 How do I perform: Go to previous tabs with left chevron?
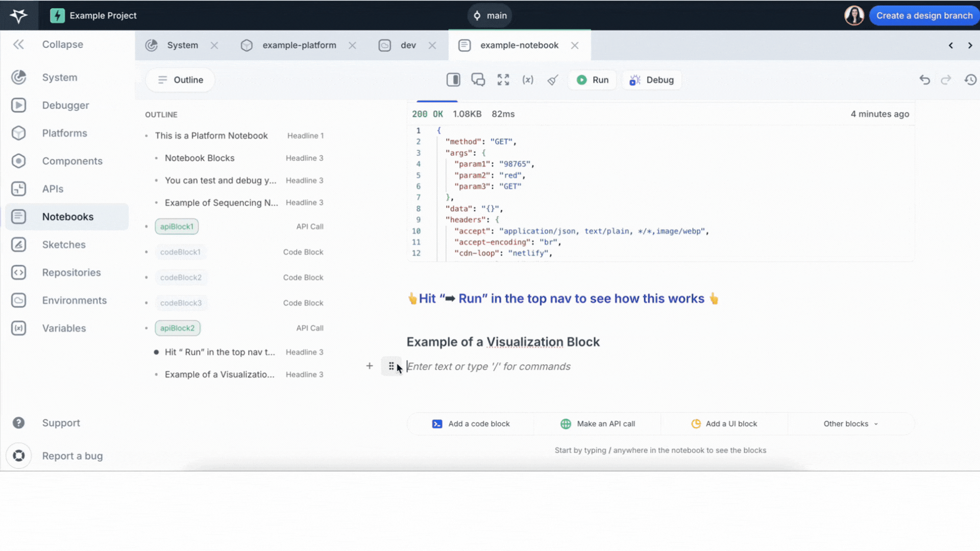point(950,45)
